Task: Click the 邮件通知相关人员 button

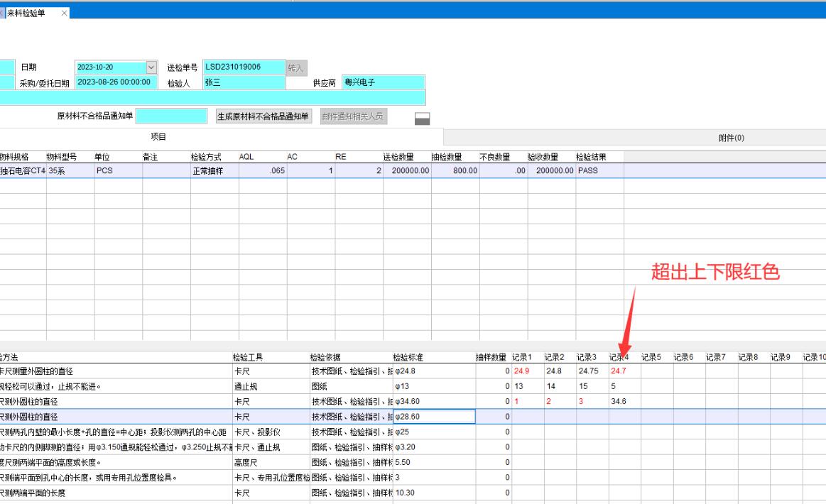Action: click(x=354, y=116)
